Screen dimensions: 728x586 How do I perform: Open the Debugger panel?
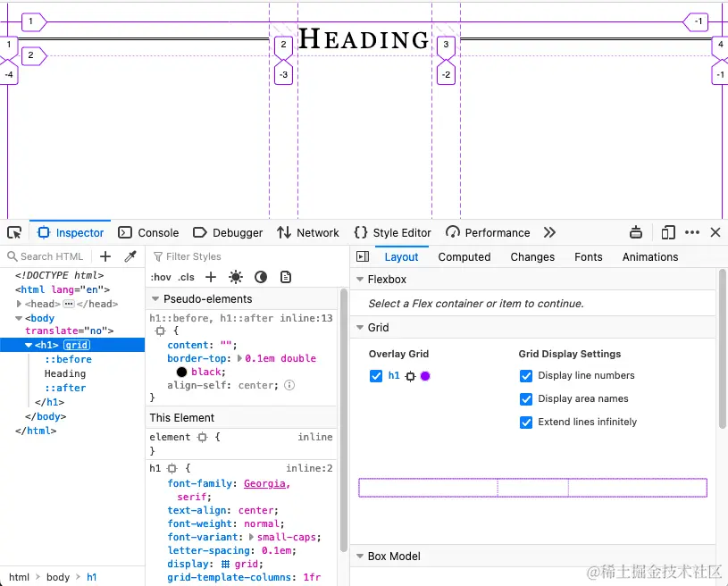(x=228, y=232)
